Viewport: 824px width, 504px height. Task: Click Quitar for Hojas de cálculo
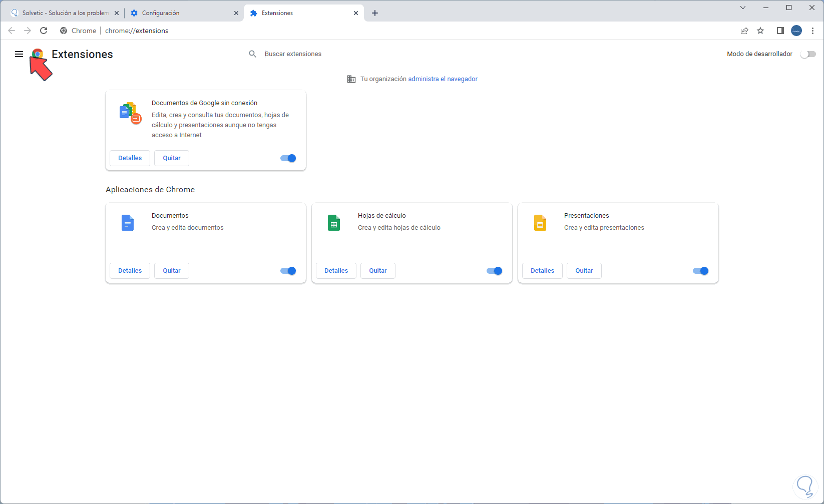pyautogui.click(x=378, y=271)
